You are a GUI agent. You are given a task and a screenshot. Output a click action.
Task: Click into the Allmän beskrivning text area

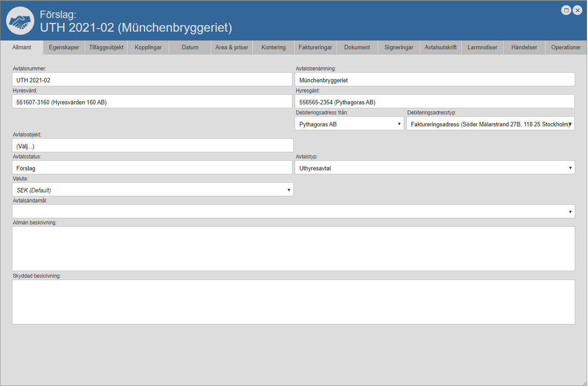tap(293, 249)
